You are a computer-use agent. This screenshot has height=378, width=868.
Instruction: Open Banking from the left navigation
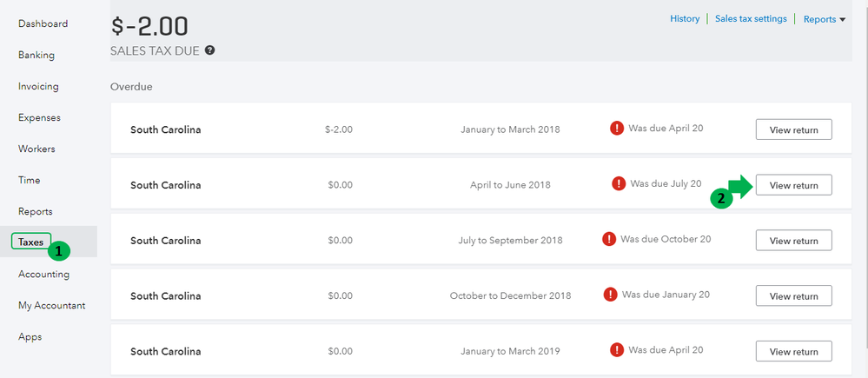click(36, 55)
